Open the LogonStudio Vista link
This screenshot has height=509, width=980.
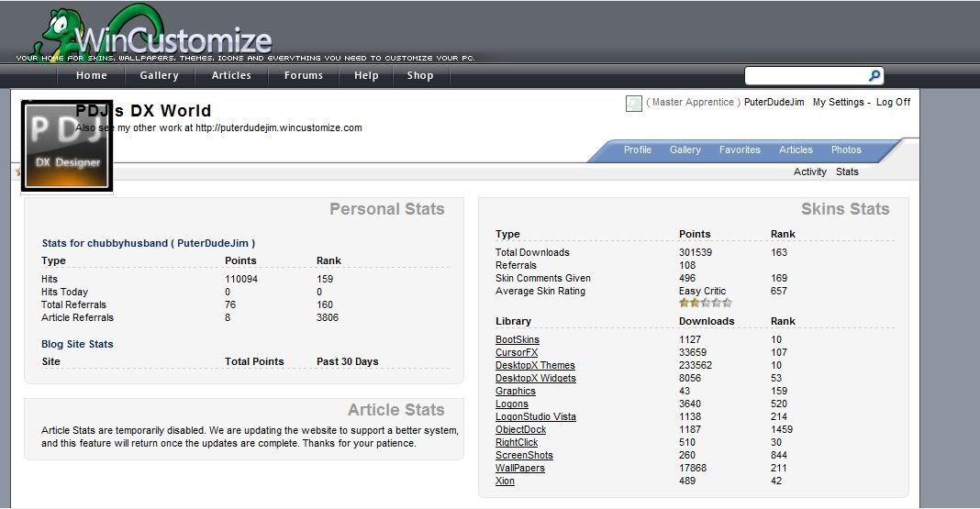coord(536,416)
